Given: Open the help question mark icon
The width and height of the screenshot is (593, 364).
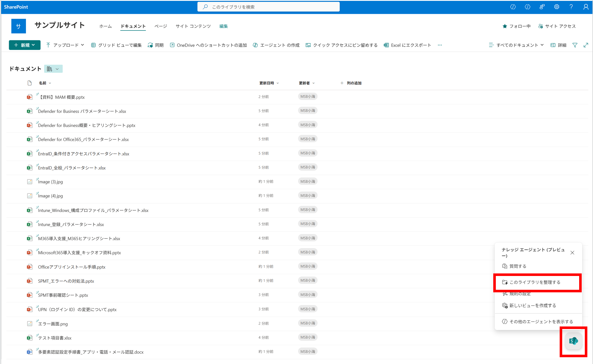Looking at the screenshot, I should 571,7.
